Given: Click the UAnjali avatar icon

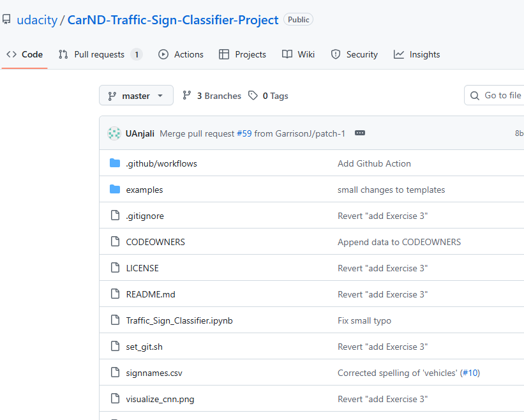Looking at the screenshot, I should 114,133.
